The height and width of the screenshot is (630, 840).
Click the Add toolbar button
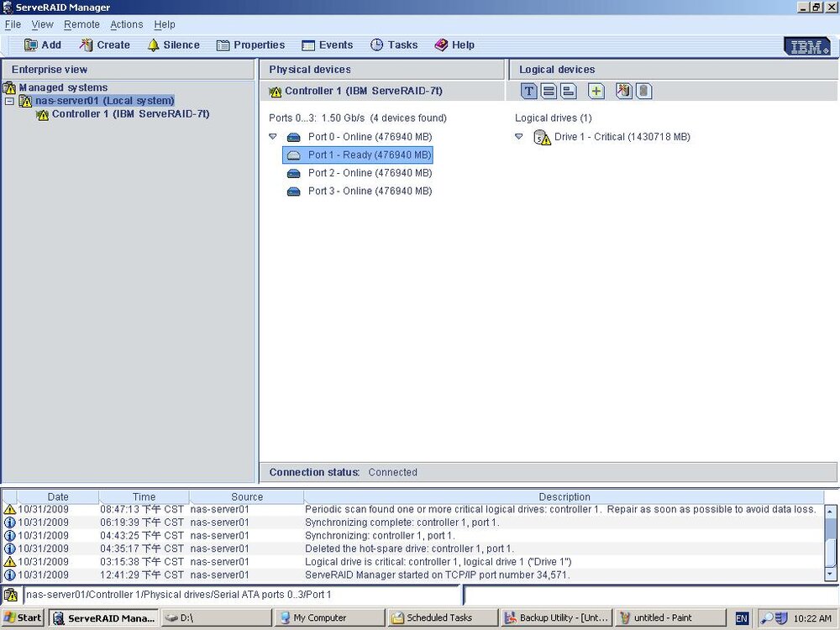pos(43,45)
